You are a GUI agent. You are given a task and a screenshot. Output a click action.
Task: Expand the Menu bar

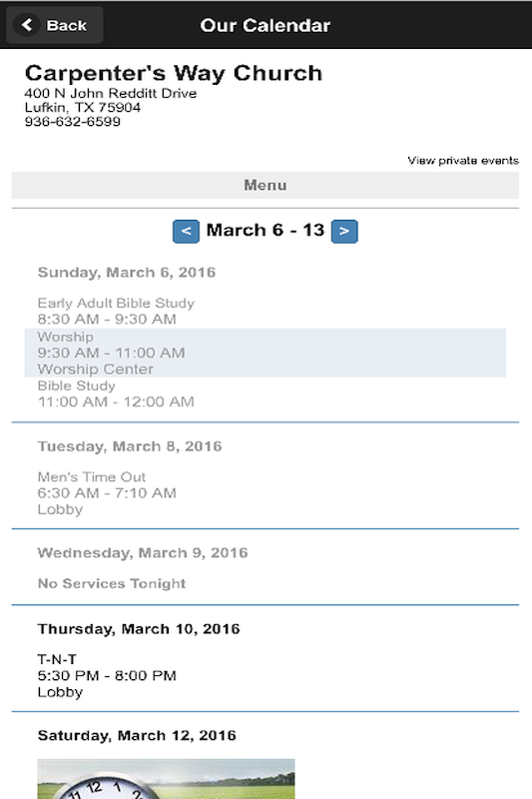[x=266, y=185]
